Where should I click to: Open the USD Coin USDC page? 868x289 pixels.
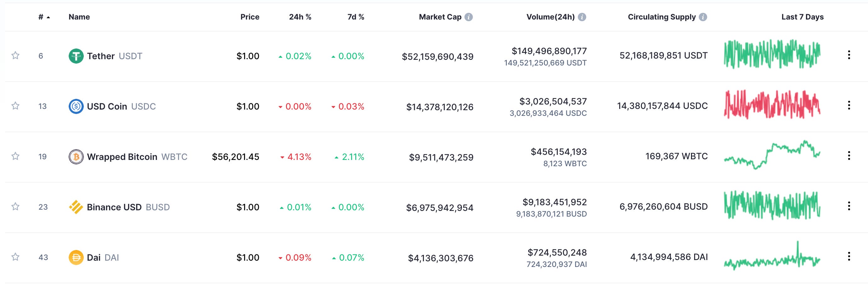click(x=121, y=106)
